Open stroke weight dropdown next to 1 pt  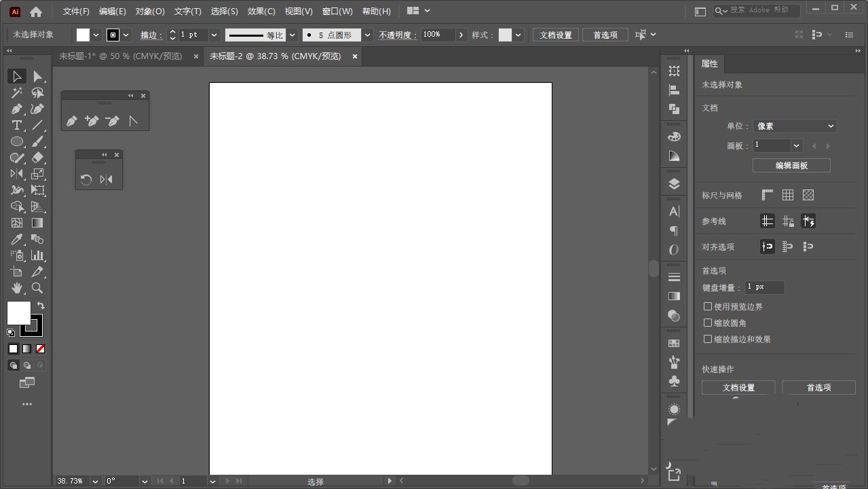pyautogui.click(x=214, y=35)
